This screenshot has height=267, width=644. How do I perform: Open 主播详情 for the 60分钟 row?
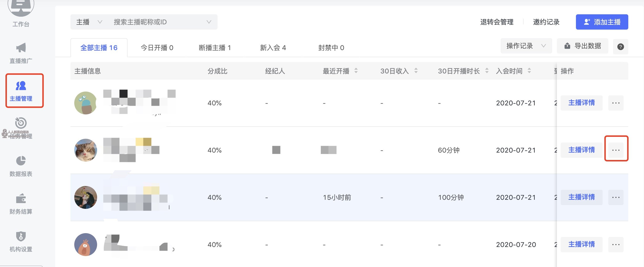pyautogui.click(x=581, y=150)
